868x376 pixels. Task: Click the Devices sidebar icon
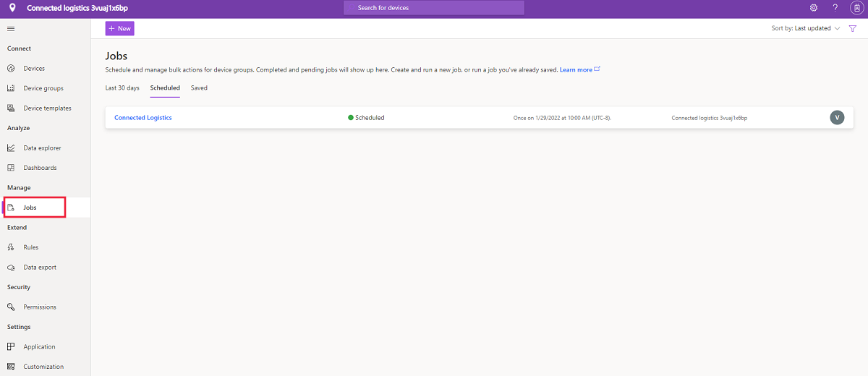tap(11, 69)
